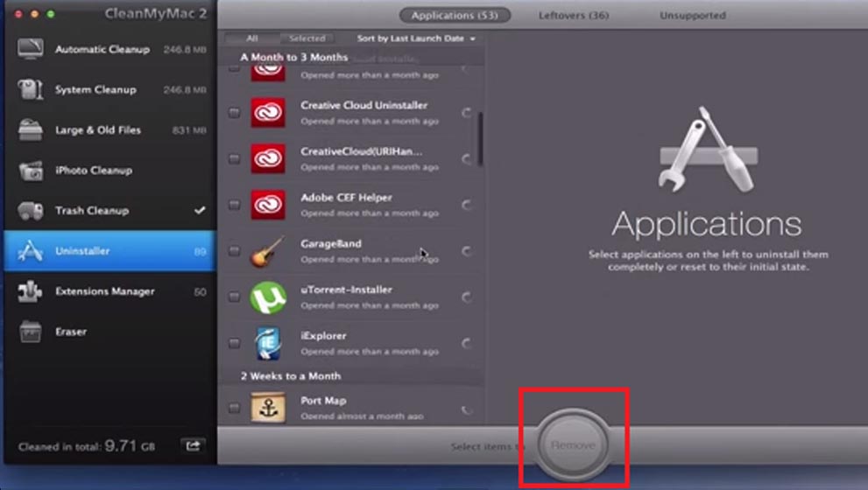Tick the Adobe CEF Helper checkbox
This screenshot has height=490, width=868.
(x=234, y=205)
